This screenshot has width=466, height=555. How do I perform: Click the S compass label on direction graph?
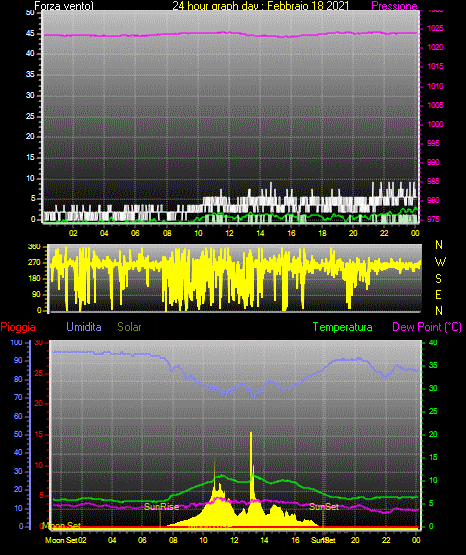[438, 279]
